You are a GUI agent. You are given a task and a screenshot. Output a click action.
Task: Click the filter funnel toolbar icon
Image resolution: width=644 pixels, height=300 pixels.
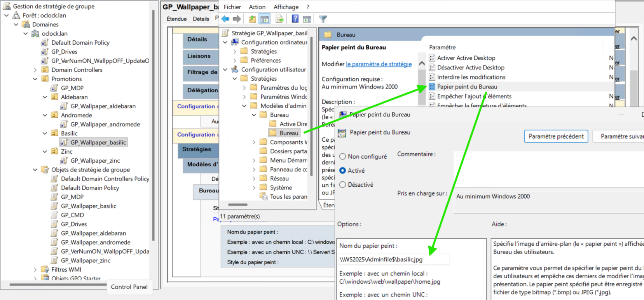(x=323, y=19)
